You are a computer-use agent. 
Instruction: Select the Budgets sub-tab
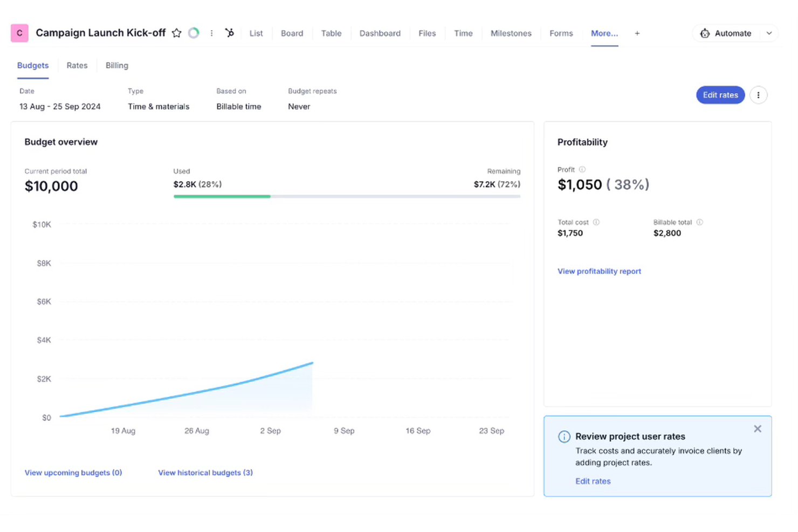(x=33, y=65)
